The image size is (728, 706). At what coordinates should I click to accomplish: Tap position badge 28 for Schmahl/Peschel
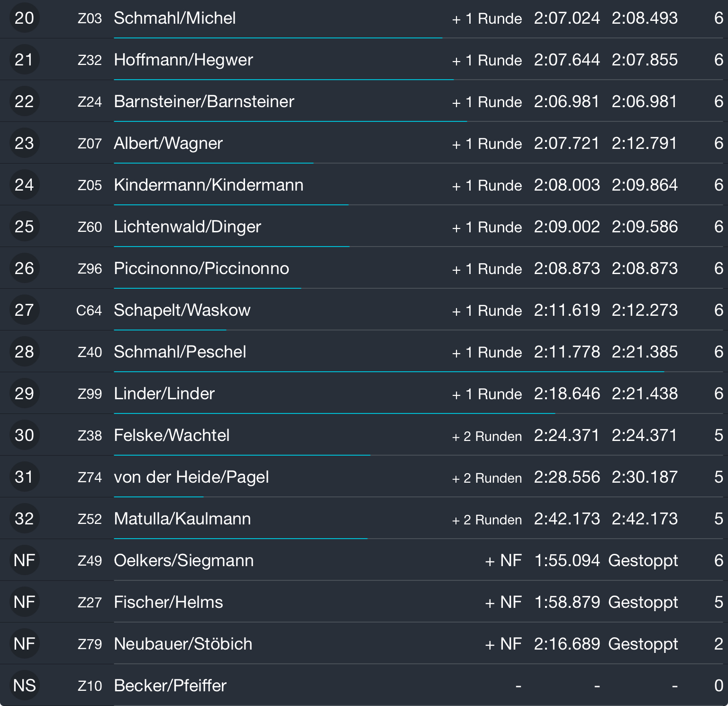tap(24, 352)
